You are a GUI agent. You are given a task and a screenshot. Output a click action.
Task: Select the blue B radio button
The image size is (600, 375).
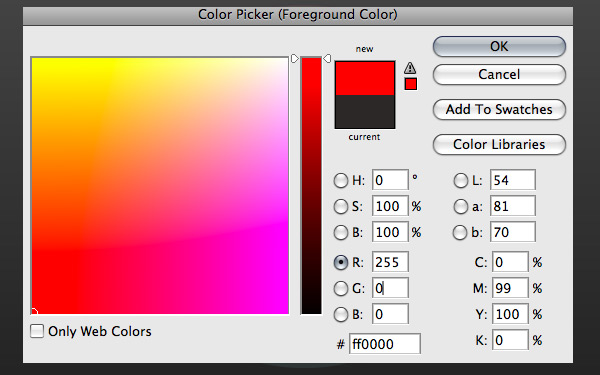(341, 315)
